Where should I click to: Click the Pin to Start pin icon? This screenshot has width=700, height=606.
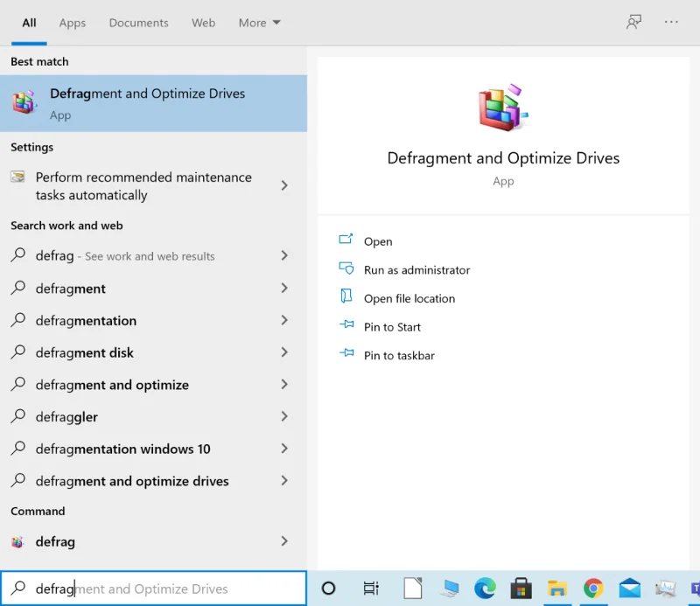pos(346,324)
